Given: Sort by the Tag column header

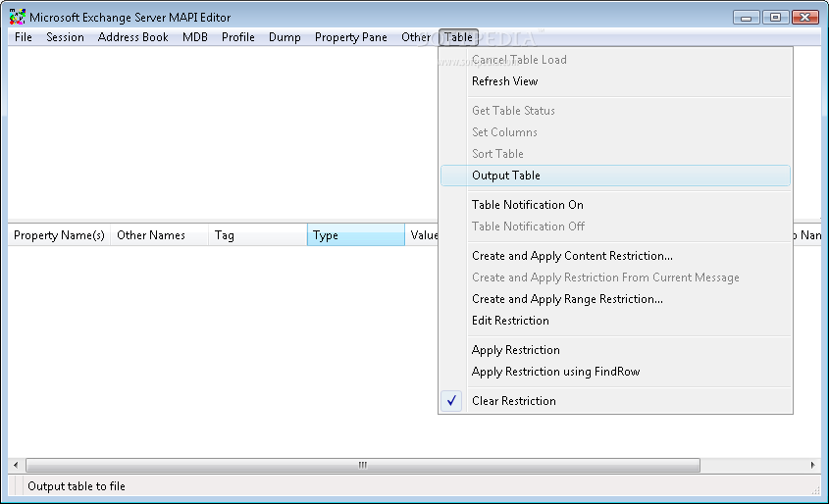Looking at the screenshot, I should tap(257, 235).
